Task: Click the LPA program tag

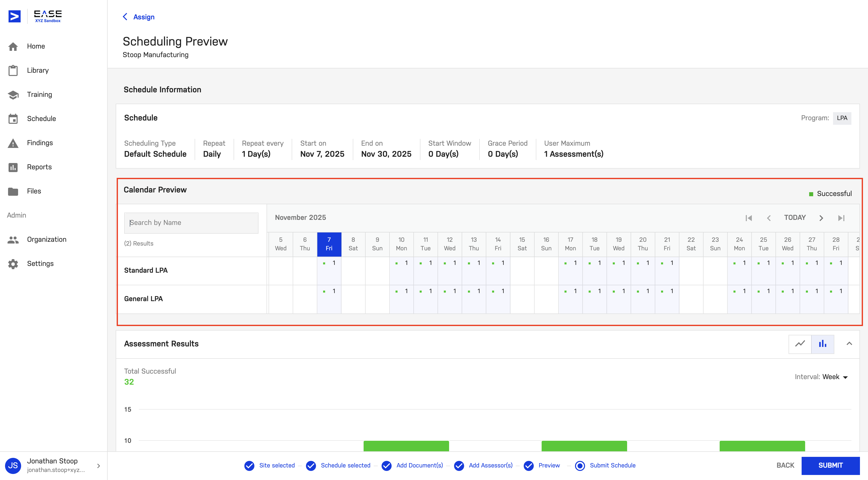Action: click(842, 118)
